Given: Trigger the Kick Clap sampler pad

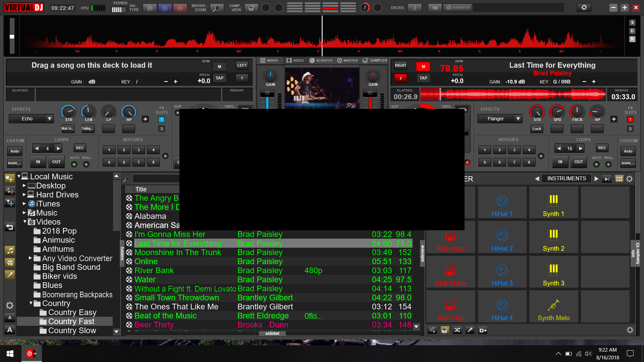Looking at the screenshot, I should click(x=450, y=306).
